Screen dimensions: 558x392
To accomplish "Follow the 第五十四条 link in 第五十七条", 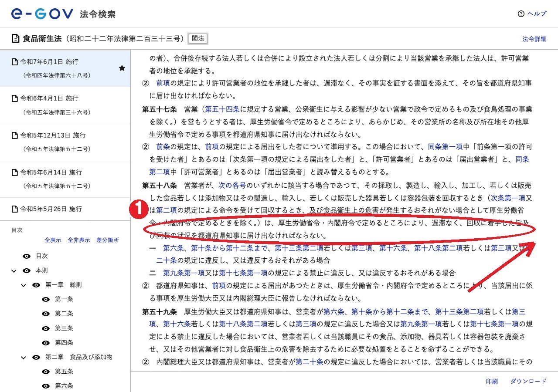I will (222, 109).
